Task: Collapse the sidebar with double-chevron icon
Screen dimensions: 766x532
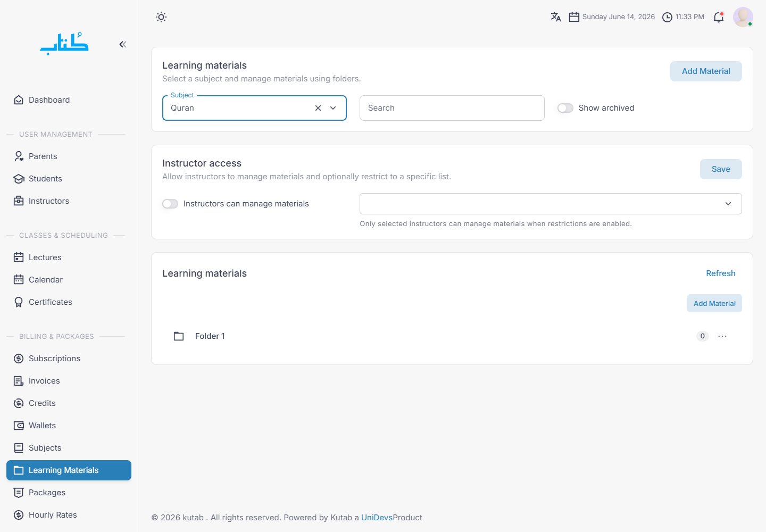Action: (123, 44)
